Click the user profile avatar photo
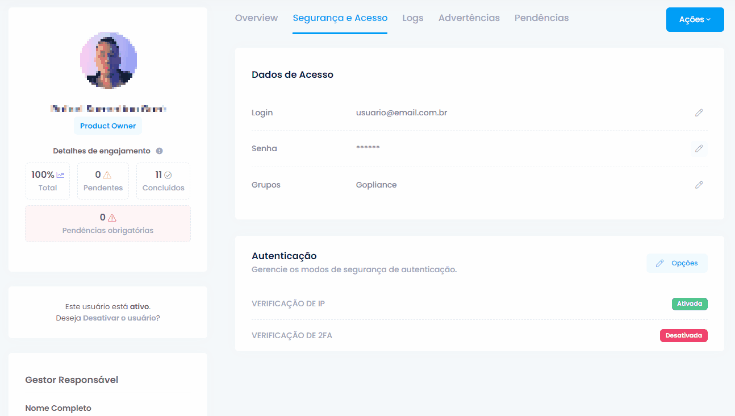The height and width of the screenshot is (416, 735). click(108, 61)
